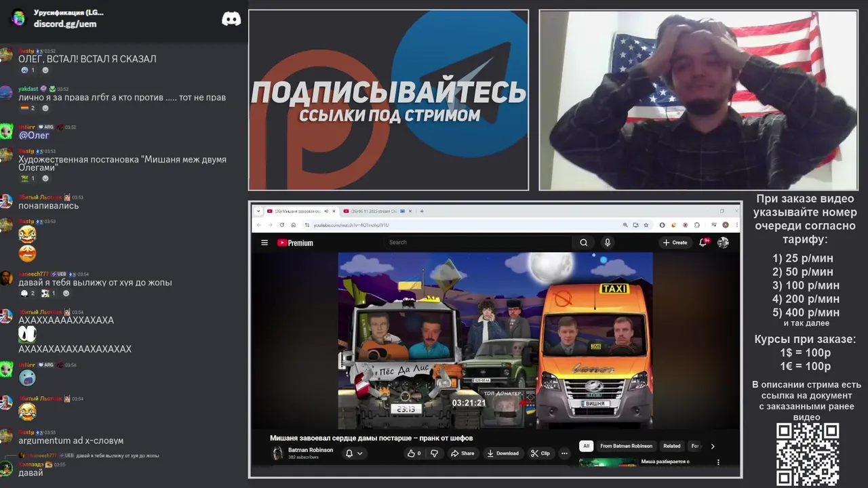Click the @Олег mention in chat
Viewport: 868px width, 488px height.
coord(34,135)
